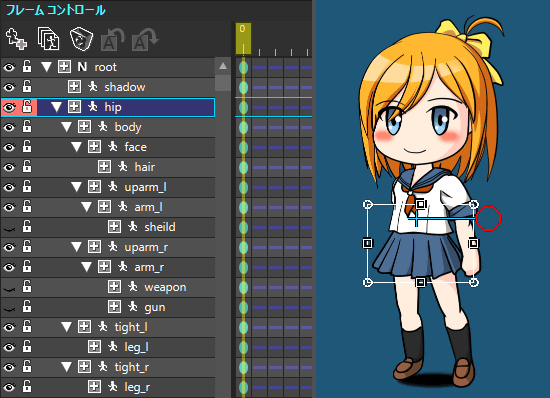This screenshot has height=398, width=550.
Task: Click the redo attribute icon
Action: [145, 39]
